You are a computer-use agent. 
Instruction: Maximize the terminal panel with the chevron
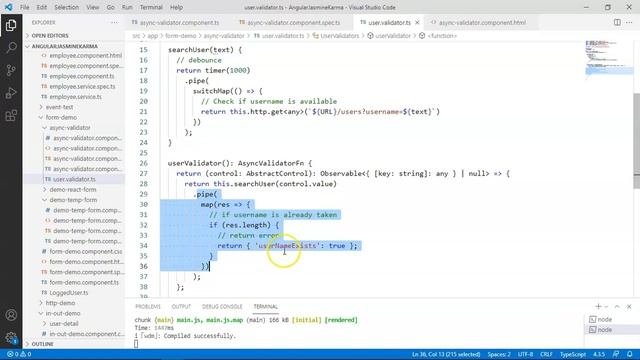point(617,307)
